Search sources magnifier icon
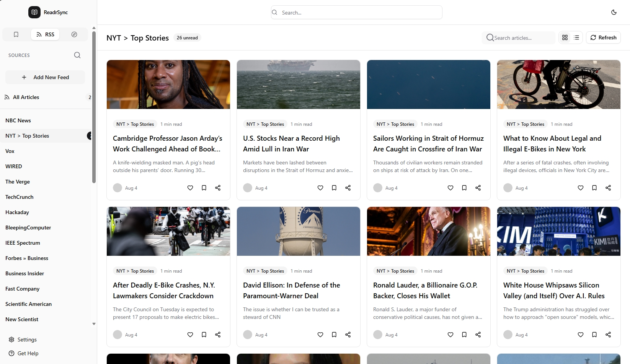Image resolution: width=630 pixels, height=364 pixels. (x=77, y=55)
